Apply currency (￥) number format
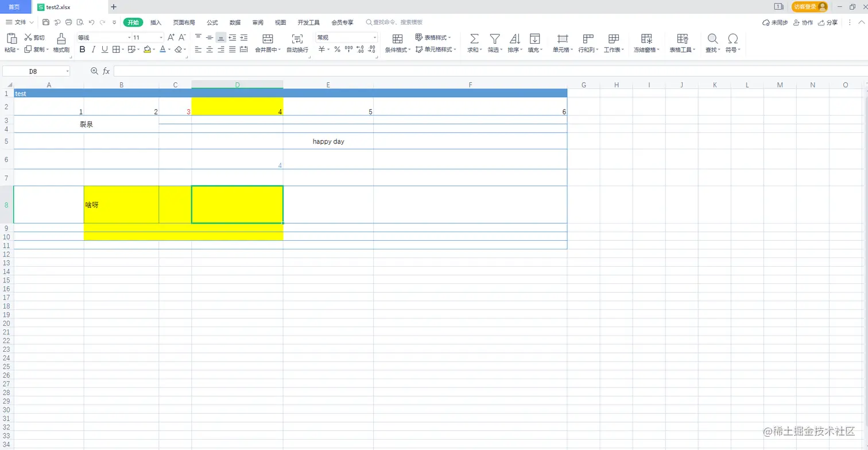Image resolution: width=868 pixels, height=450 pixels. [322, 49]
